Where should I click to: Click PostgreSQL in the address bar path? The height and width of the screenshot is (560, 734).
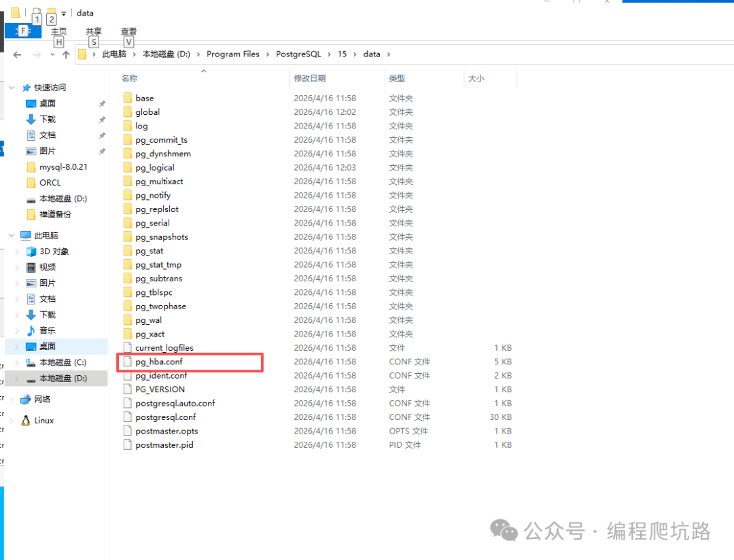[x=302, y=54]
